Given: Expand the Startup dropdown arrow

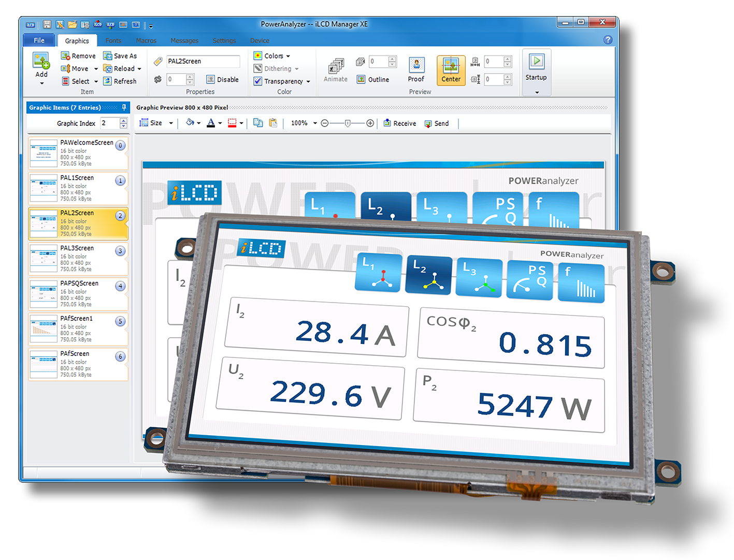Looking at the screenshot, I should pos(537,92).
